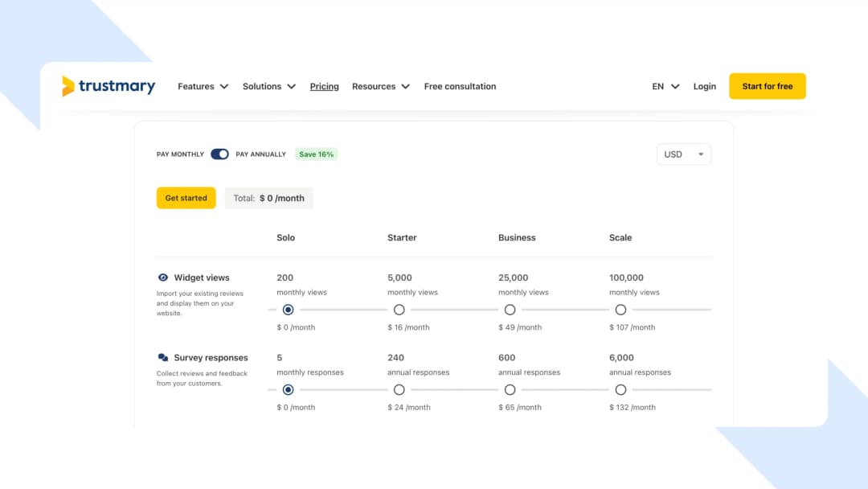Toggle billing to Pay Monthly
This screenshot has height=489, width=868.
click(x=220, y=154)
